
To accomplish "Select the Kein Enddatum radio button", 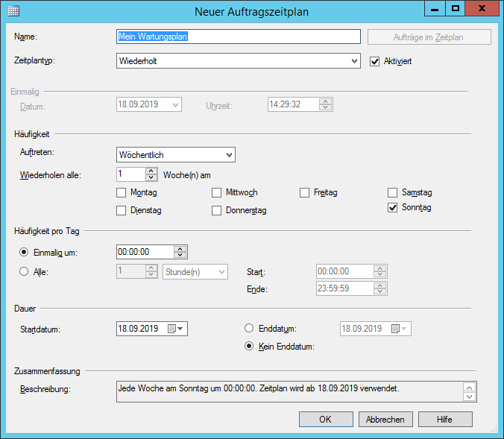I will click(x=249, y=346).
